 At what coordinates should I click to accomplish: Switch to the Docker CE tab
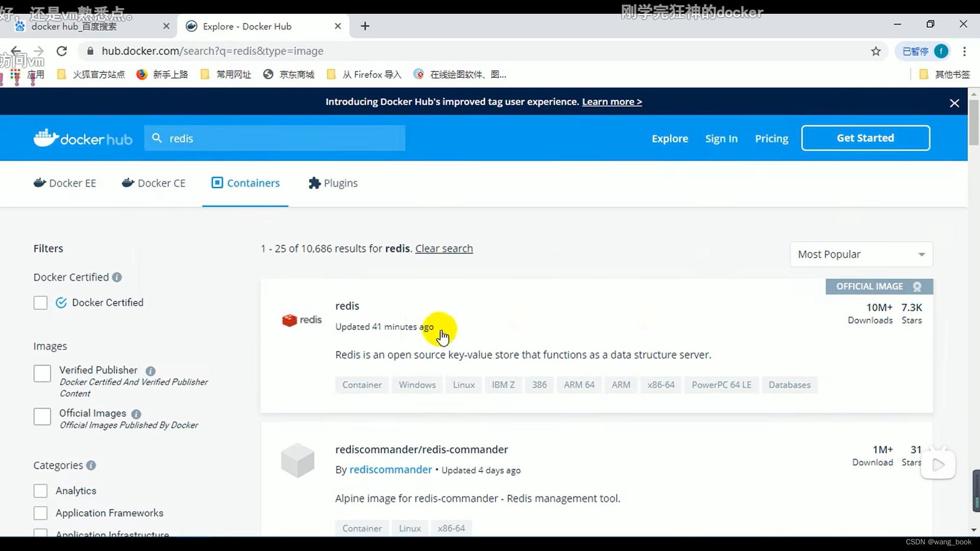[154, 183]
